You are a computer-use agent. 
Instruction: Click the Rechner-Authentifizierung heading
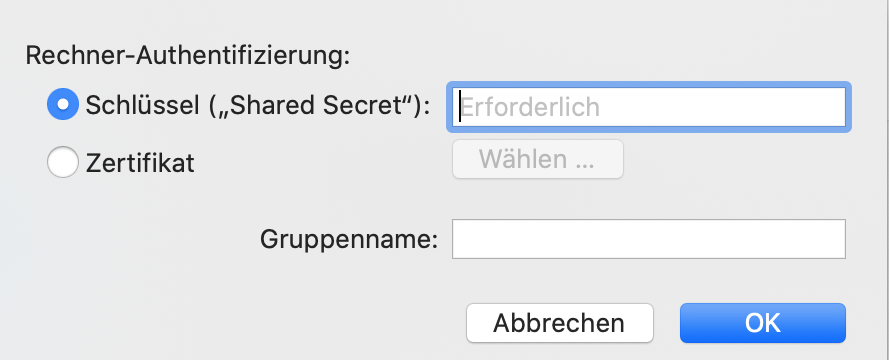pyautogui.click(x=188, y=56)
